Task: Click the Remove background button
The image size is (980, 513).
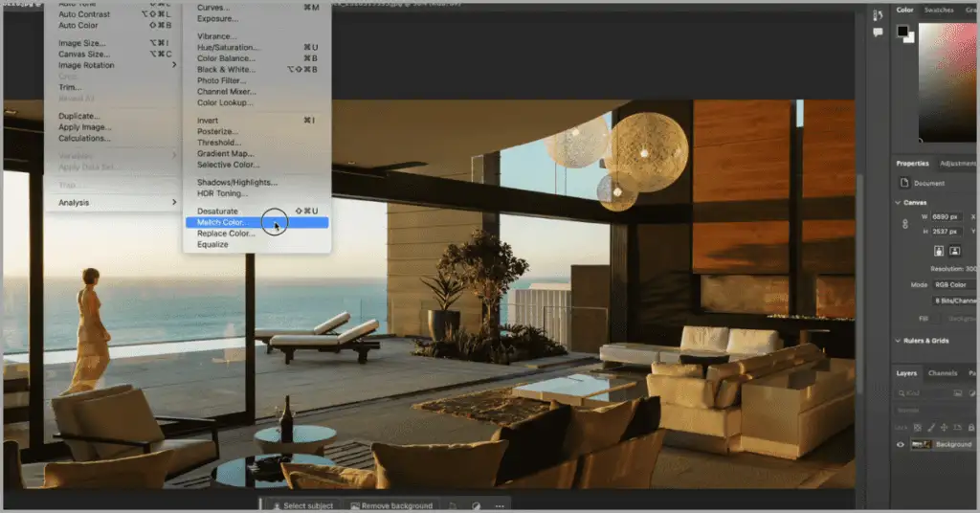Action: pos(391,505)
